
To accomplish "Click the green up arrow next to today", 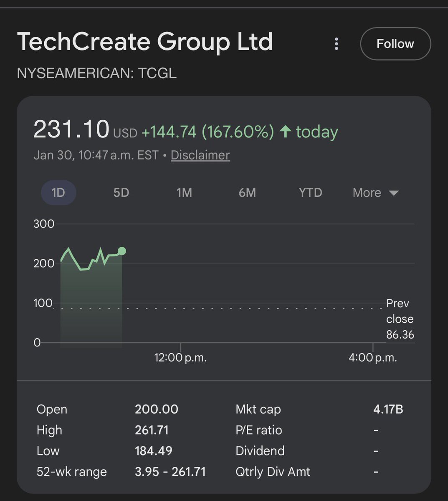I will [286, 132].
